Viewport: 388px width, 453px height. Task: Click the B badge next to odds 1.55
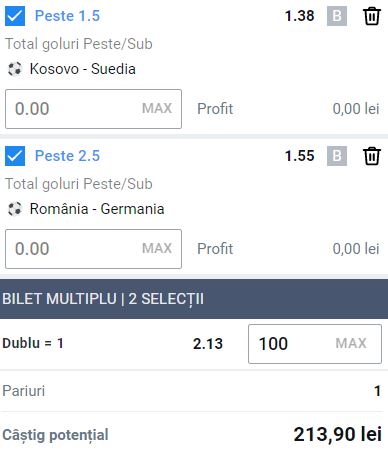[x=337, y=156]
